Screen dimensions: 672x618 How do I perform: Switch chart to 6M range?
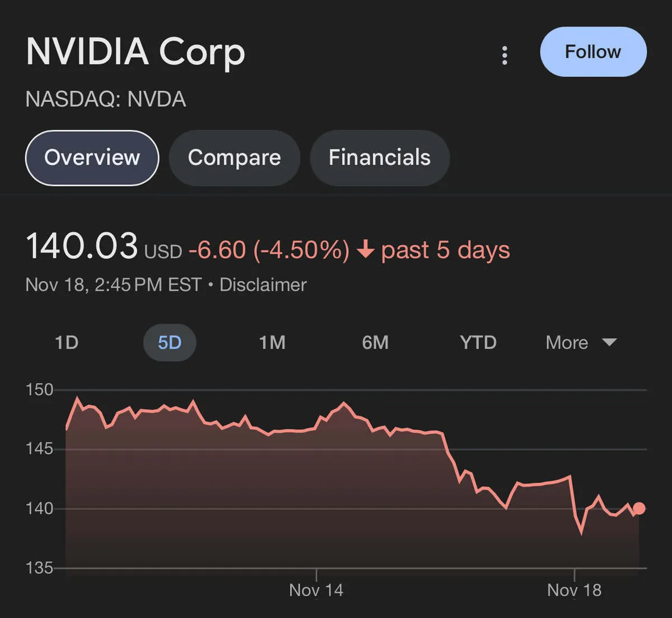[x=375, y=342]
